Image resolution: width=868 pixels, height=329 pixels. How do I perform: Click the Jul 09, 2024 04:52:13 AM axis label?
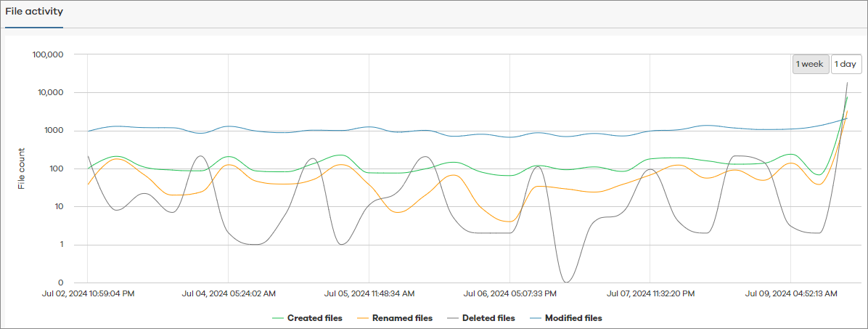point(792,294)
